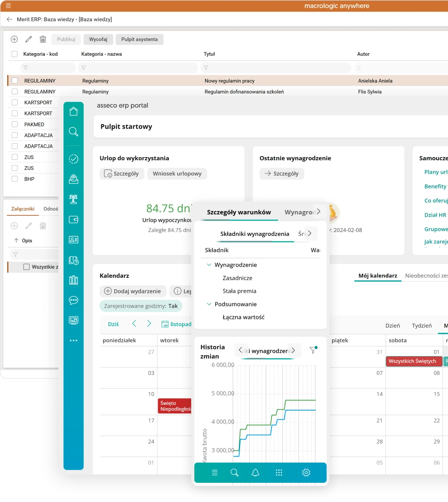448x502 pixels.
Task: Switch to the Mój kalendarz tab
Action: tap(378, 276)
